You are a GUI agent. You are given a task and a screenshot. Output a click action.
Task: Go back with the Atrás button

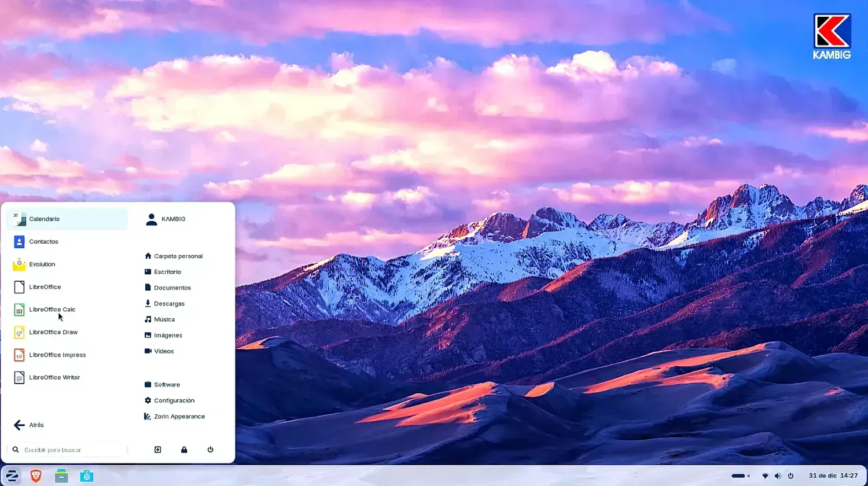(x=35, y=425)
